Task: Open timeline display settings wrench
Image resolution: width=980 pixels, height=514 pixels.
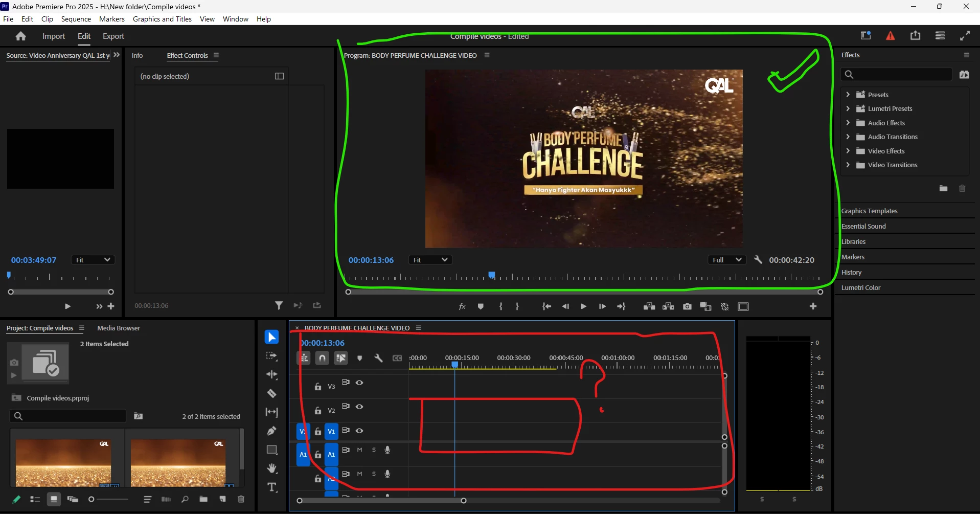Action: click(x=378, y=358)
